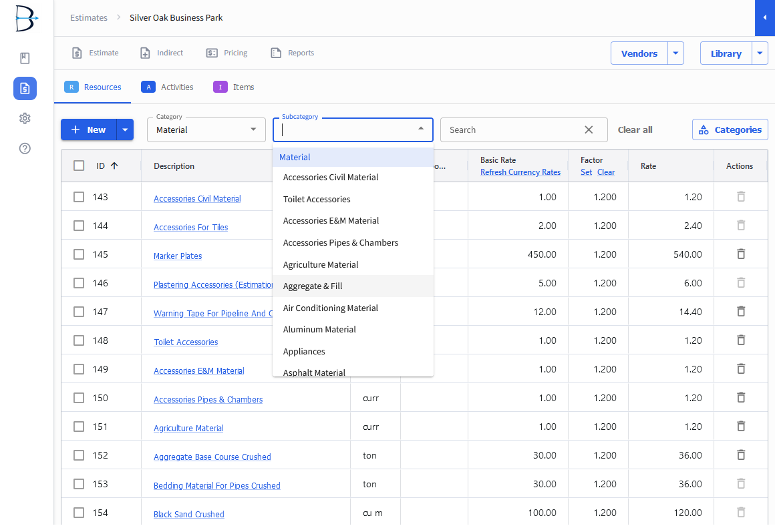Open the Pricing section
The height and width of the screenshot is (532, 775).
point(226,53)
